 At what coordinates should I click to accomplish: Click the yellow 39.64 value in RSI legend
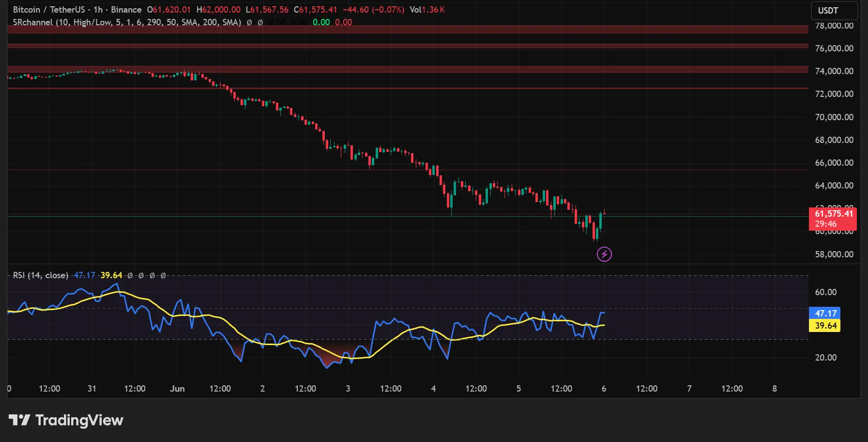[111, 275]
